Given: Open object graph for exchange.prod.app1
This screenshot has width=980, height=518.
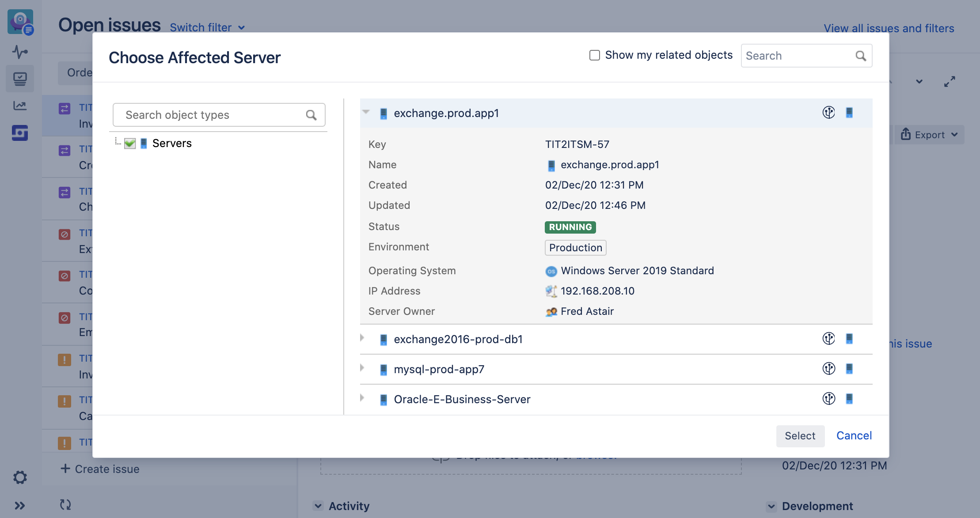Looking at the screenshot, I should pos(828,113).
